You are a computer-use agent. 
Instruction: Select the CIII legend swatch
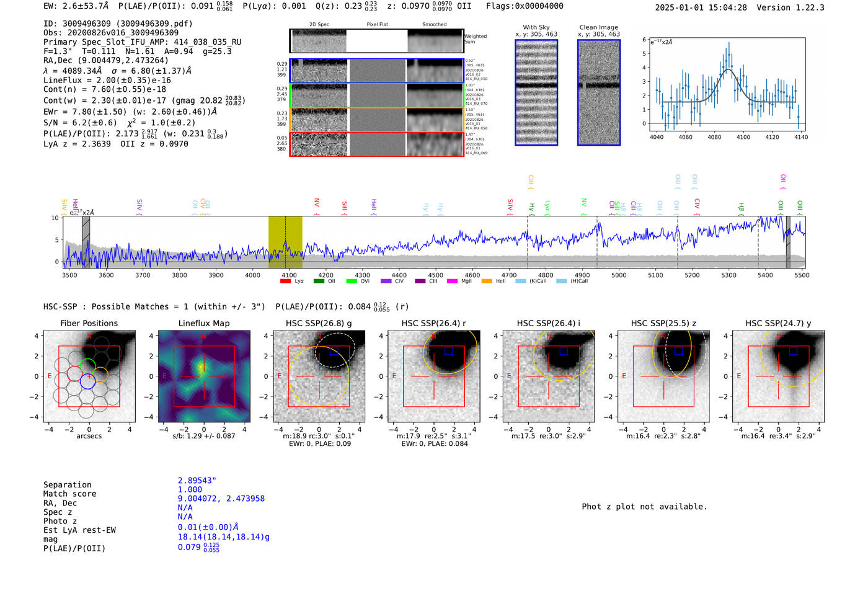[x=420, y=281]
